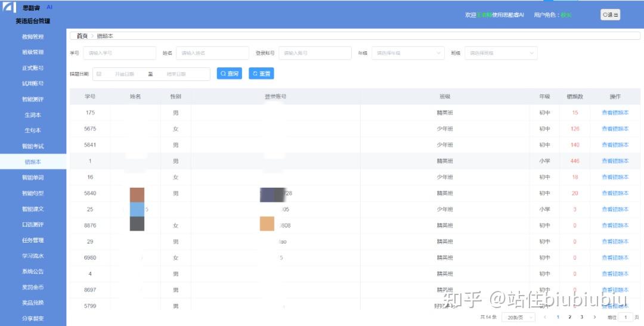The height and width of the screenshot is (326, 644).
Task: Click the error count 126
Action: click(x=575, y=129)
